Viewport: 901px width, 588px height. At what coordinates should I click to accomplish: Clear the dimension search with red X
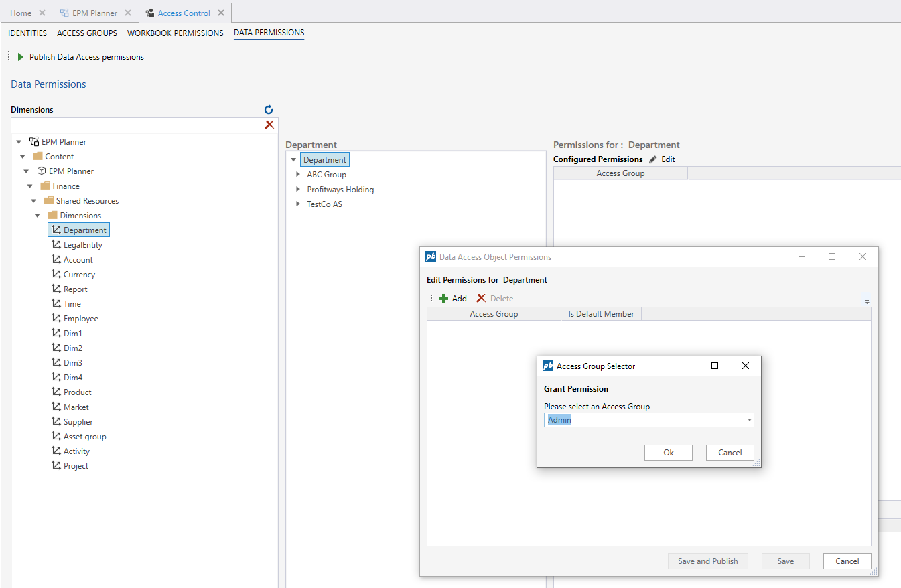269,125
